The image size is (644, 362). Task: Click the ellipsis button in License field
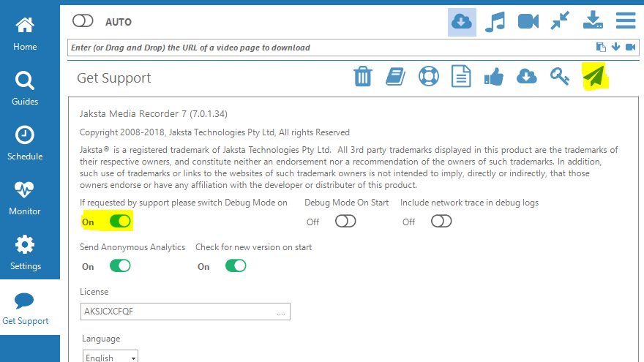[x=281, y=313]
